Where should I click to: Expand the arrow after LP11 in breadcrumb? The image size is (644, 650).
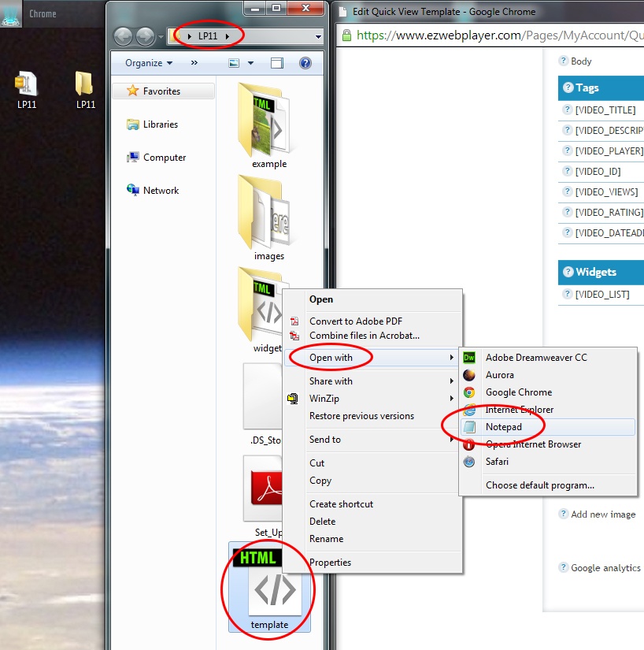click(228, 36)
